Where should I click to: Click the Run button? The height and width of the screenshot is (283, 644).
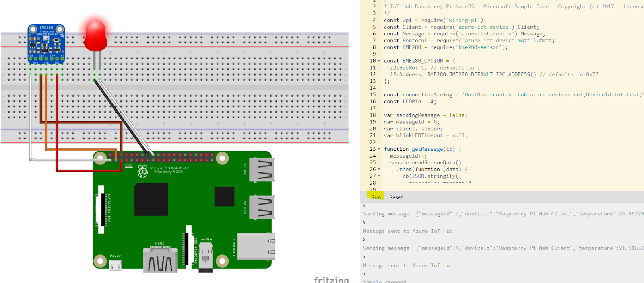pos(376,197)
